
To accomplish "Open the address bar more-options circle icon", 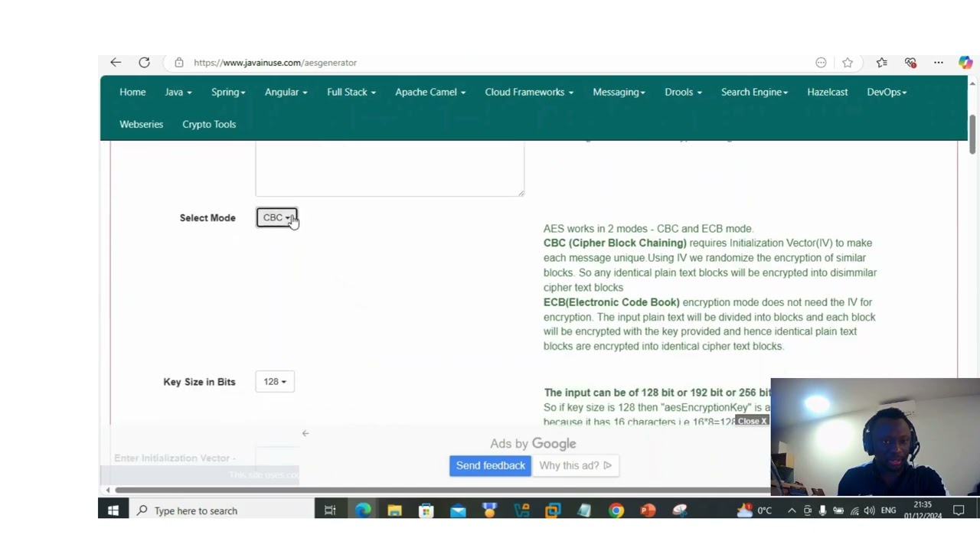I will (821, 63).
